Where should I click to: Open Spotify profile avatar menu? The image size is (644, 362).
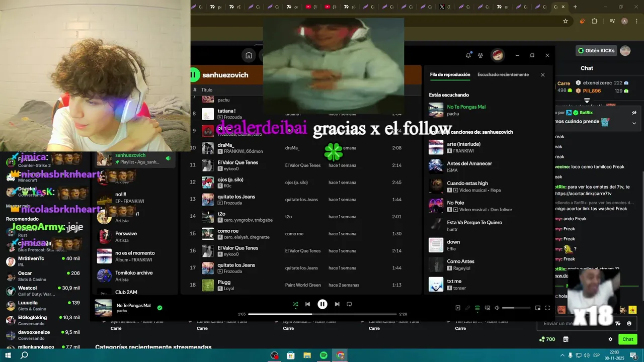pyautogui.click(x=498, y=55)
